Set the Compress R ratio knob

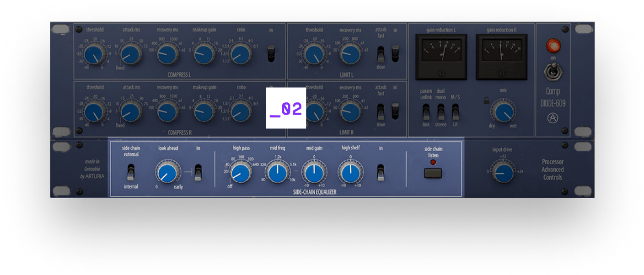[241, 111]
